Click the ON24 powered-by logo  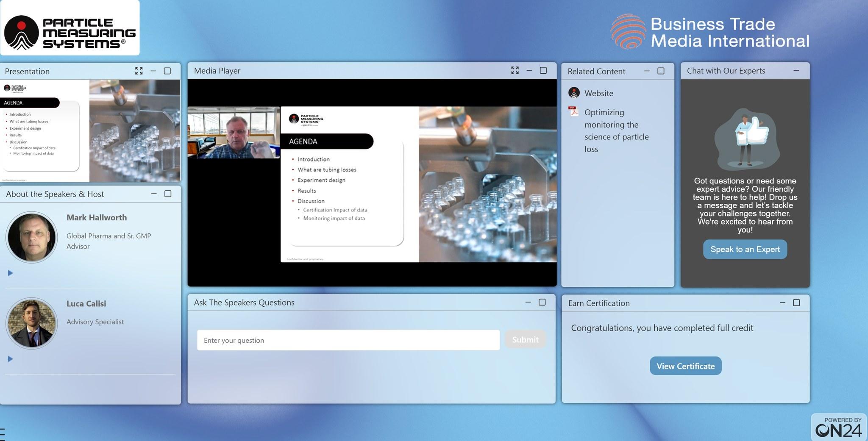(x=839, y=427)
